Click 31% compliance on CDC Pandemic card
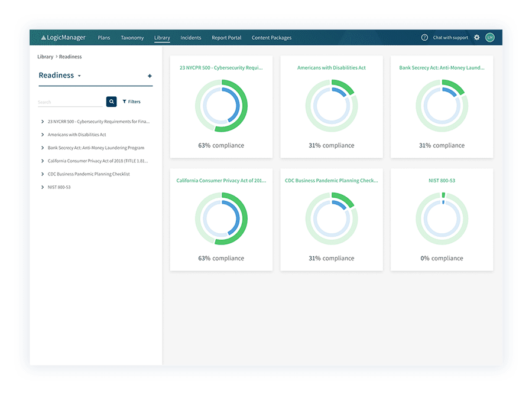The height and width of the screenshot is (395, 532). [332, 258]
